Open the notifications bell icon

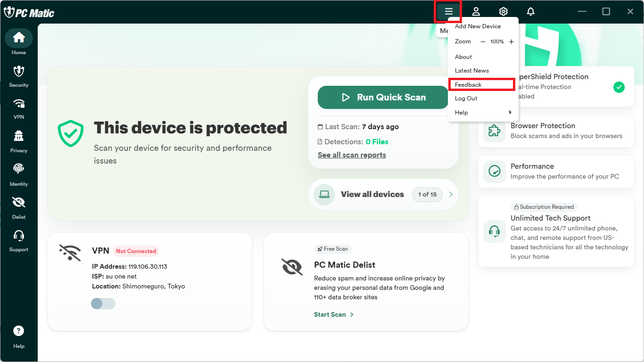click(x=531, y=11)
